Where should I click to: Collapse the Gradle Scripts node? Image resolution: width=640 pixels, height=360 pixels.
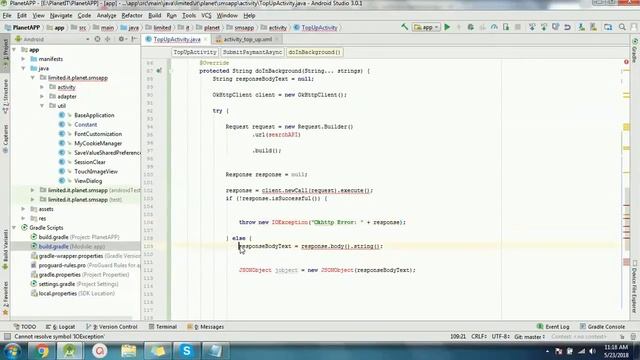[15, 228]
